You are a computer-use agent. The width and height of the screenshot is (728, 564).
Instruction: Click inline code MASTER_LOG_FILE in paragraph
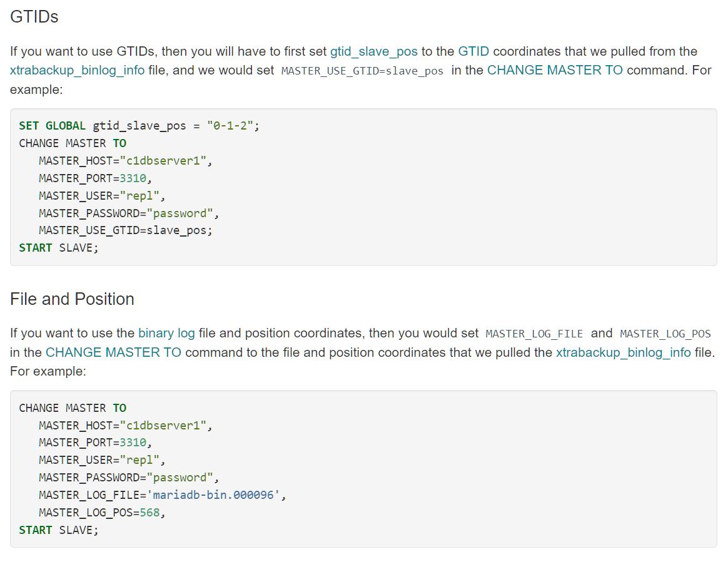tap(534, 334)
